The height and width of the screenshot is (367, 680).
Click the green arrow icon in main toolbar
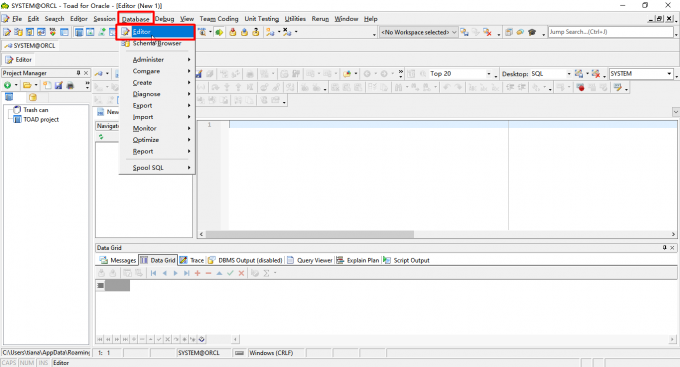(219, 32)
